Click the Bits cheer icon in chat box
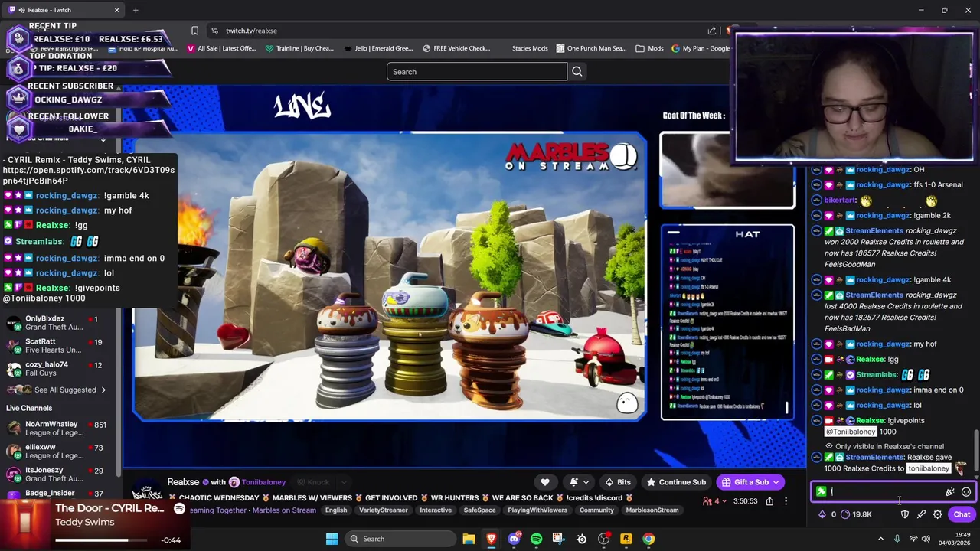The height and width of the screenshot is (551, 980). (950, 492)
